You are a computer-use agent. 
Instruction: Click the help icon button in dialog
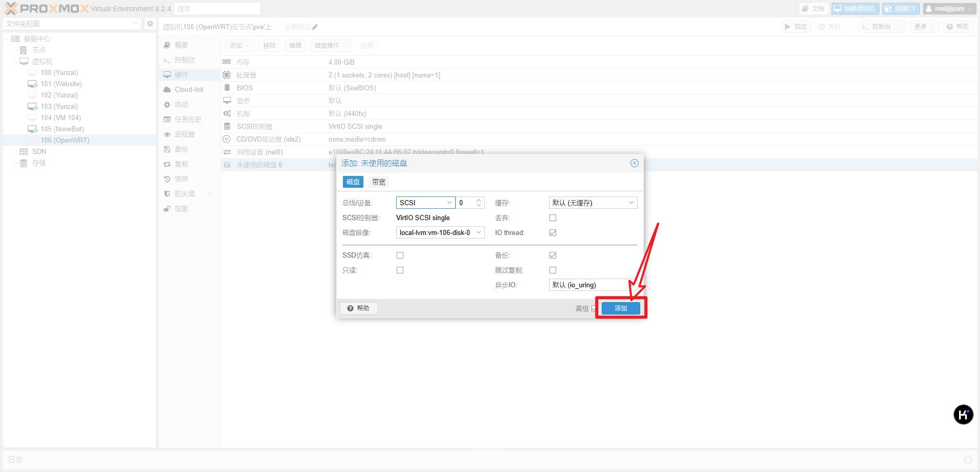click(359, 308)
